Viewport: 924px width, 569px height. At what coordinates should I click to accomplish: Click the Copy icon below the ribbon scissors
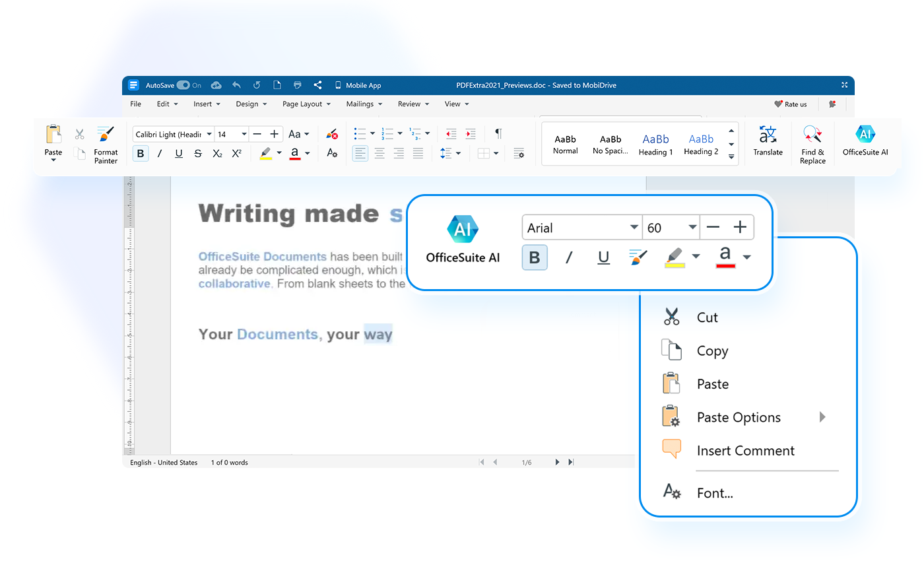[x=80, y=154]
